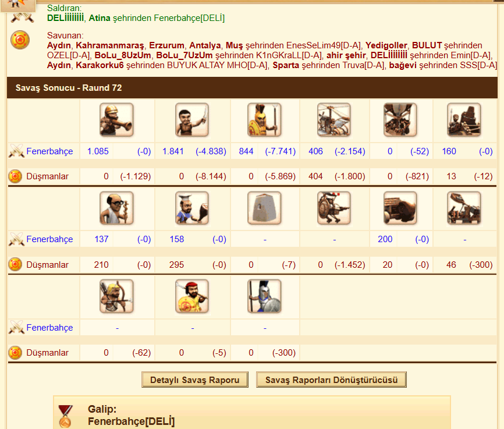This screenshot has width=504, height=429.
Task: Click the hoplite with spear icon
Action: click(264, 120)
